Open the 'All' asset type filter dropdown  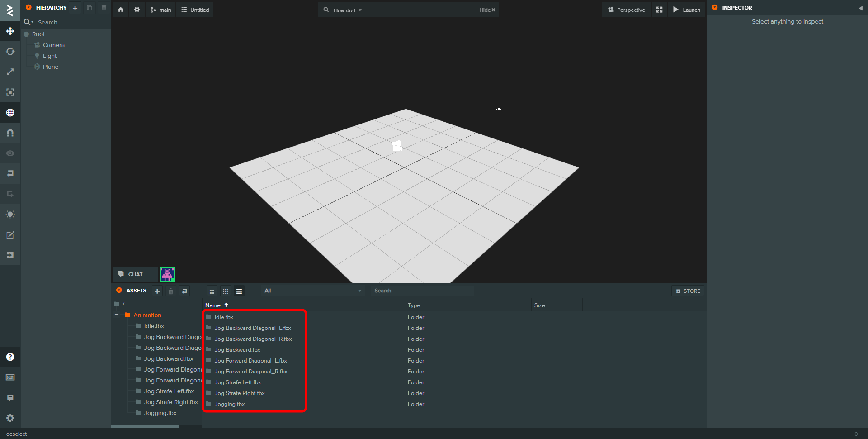[x=313, y=291]
